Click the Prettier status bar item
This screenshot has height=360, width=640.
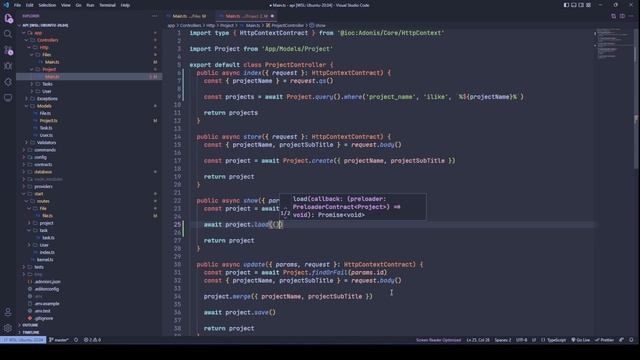coord(604,340)
